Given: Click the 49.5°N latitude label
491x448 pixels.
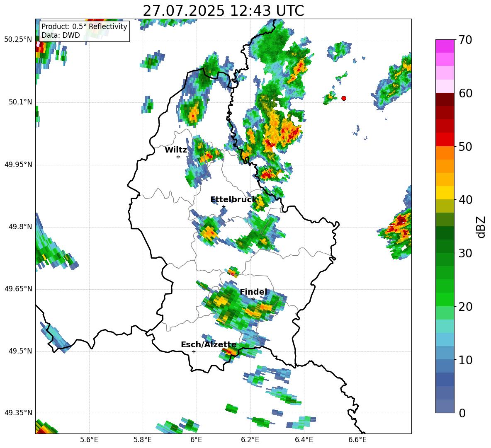Looking at the screenshot, I should click(20, 351).
